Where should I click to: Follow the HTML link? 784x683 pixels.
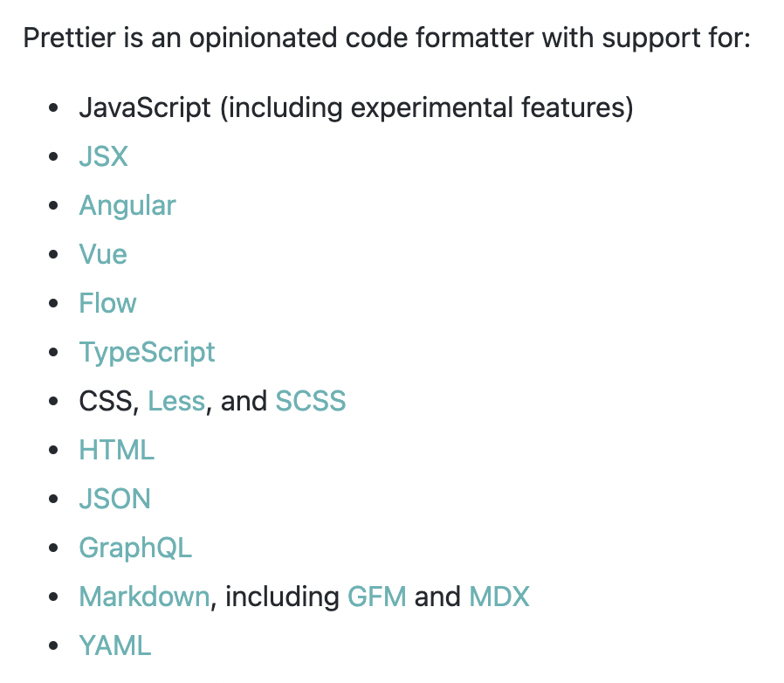pyautogui.click(x=116, y=451)
